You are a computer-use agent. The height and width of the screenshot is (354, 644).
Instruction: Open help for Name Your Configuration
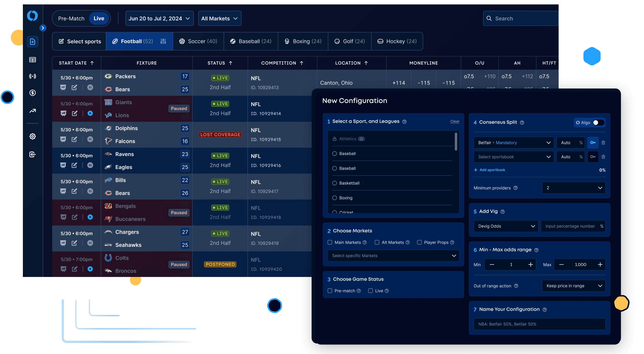[545, 310]
